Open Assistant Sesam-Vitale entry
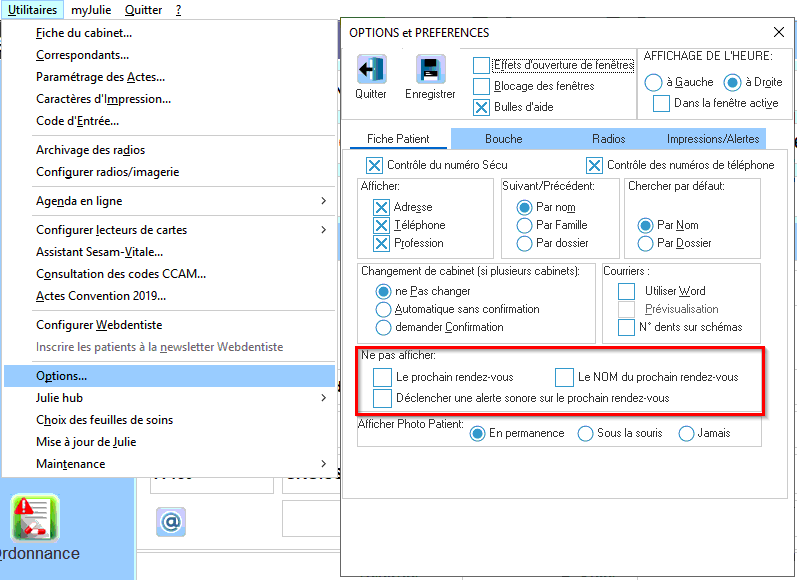The height and width of the screenshot is (580, 797). point(169,252)
